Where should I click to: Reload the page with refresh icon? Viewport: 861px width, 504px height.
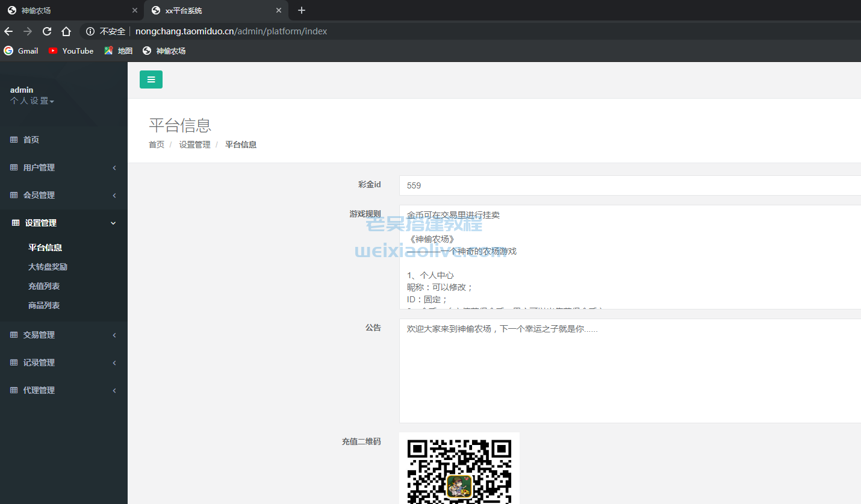pyautogui.click(x=47, y=31)
